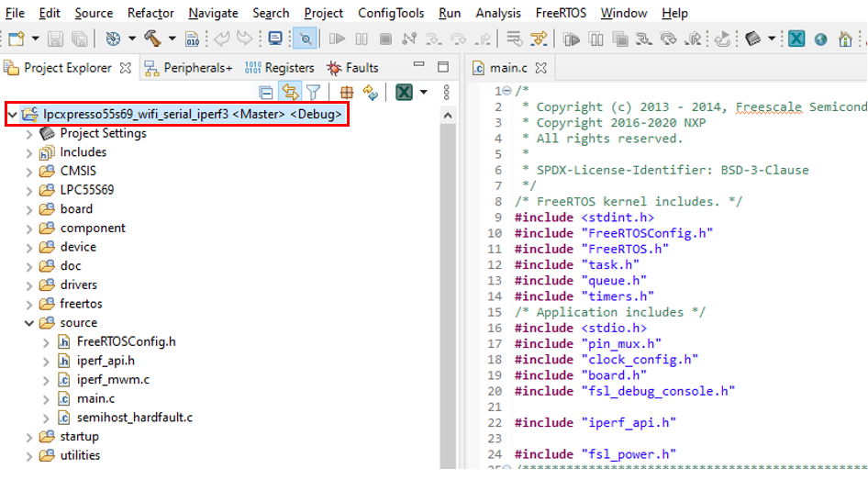Viewport: 868px width, 480px height.
Task: Open the Project Explorer view menu (three dots)
Action: [446, 92]
